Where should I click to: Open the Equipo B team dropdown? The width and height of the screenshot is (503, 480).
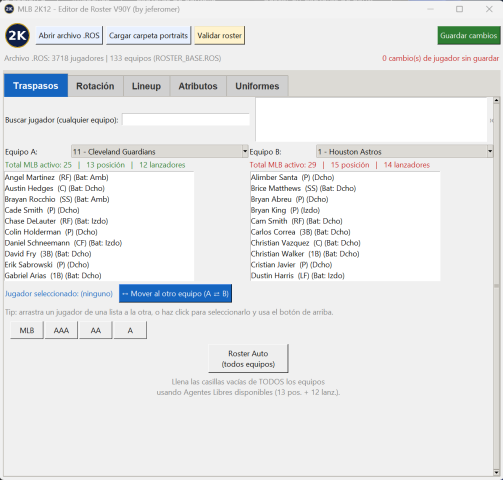(405, 152)
